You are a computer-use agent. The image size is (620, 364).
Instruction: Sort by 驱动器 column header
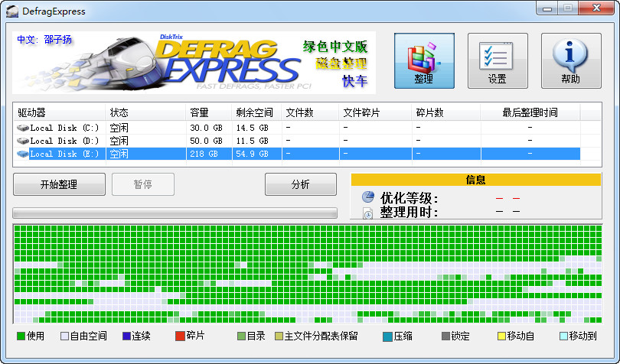[59, 112]
